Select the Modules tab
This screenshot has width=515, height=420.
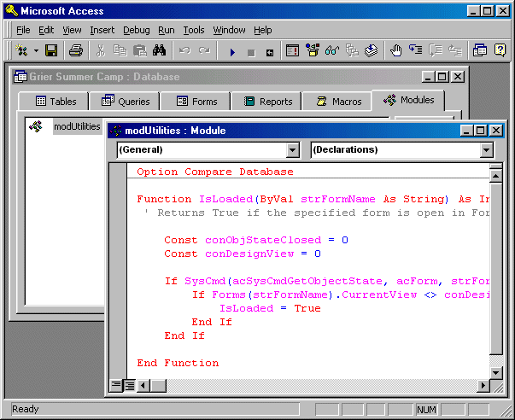tap(408, 100)
